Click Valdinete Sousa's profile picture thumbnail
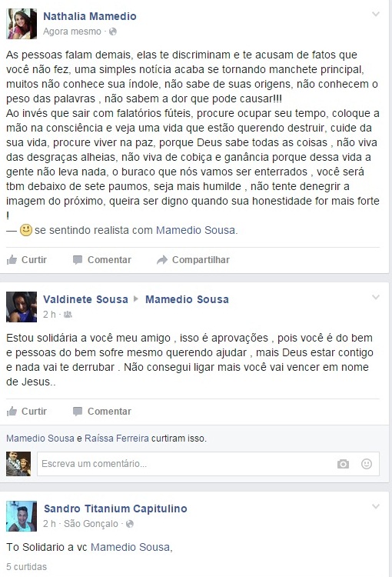The image size is (392, 577). pos(22,307)
